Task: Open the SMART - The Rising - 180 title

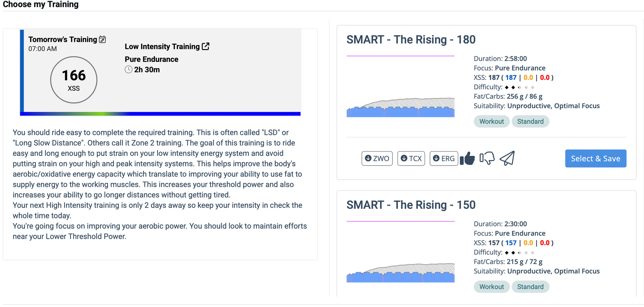Action: coord(411,40)
